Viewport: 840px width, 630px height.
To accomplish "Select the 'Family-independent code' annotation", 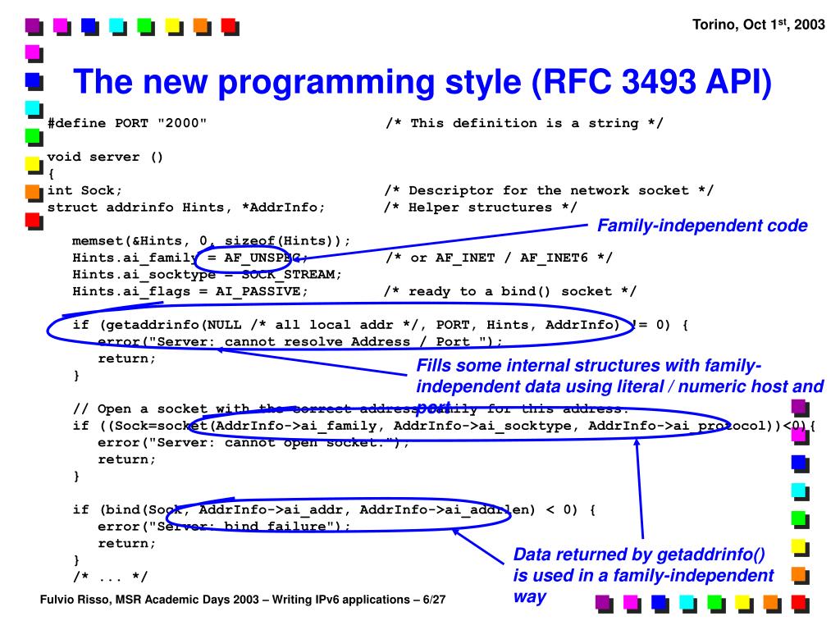I will (x=702, y=226).
